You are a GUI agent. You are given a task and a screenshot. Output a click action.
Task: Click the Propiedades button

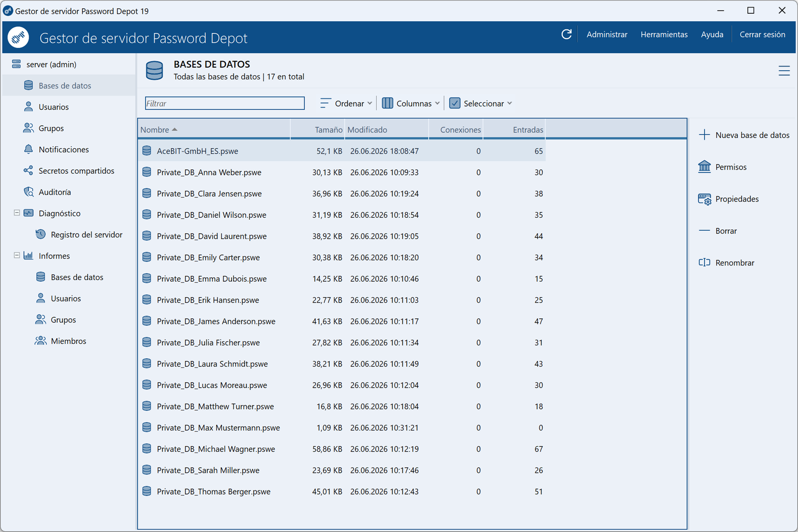[x=728, y=199]
